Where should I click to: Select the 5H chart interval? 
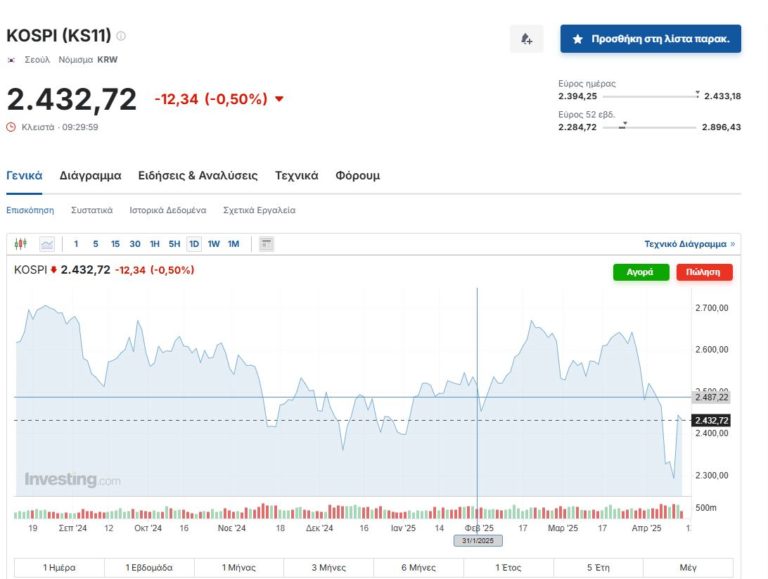(174, 244)
